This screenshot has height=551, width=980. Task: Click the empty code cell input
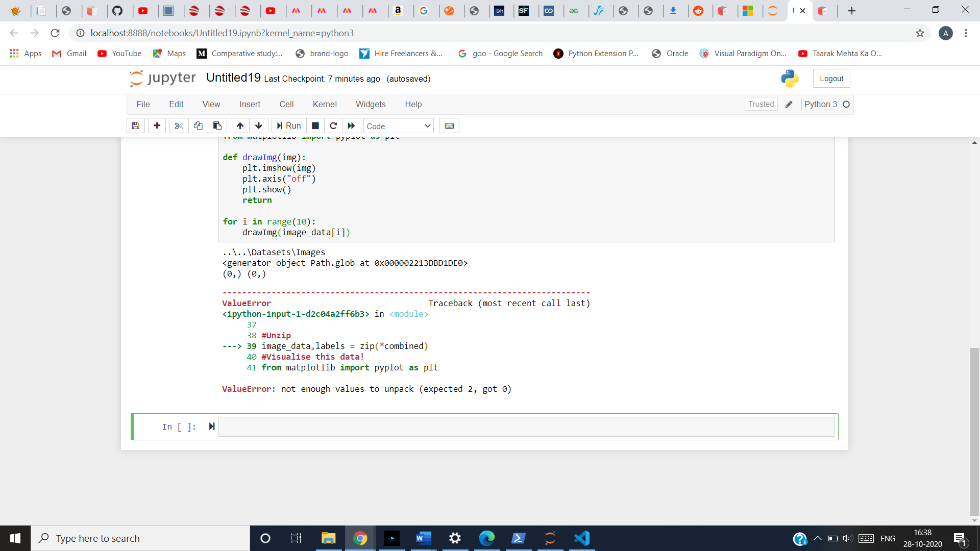pyautogui.click(x=526, y=427)
